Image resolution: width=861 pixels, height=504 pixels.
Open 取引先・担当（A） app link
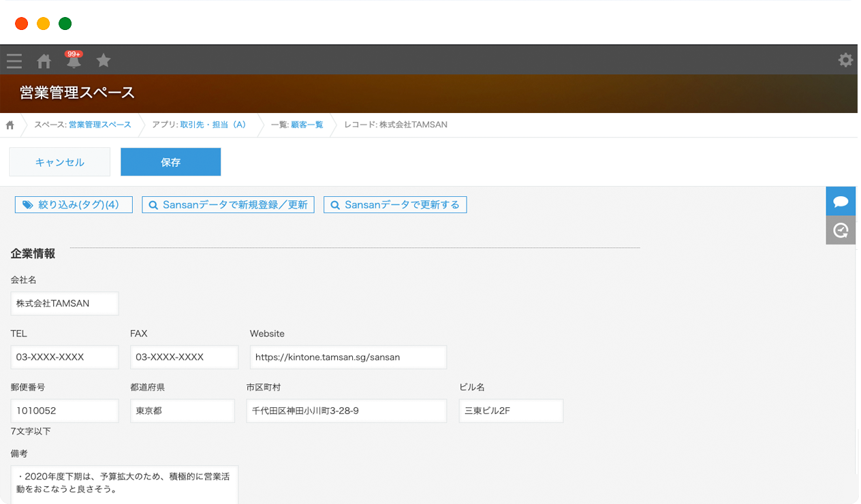pyautogui.click(x=213, y=125)
